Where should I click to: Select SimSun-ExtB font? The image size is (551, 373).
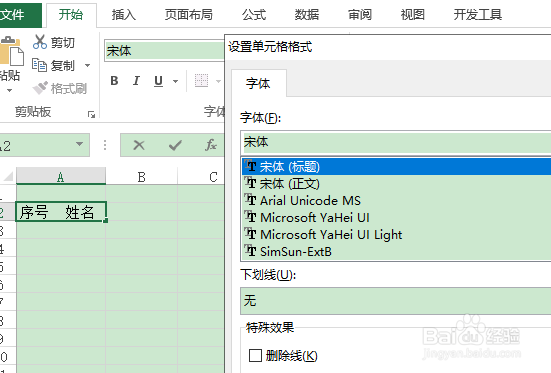click(397, 251)
